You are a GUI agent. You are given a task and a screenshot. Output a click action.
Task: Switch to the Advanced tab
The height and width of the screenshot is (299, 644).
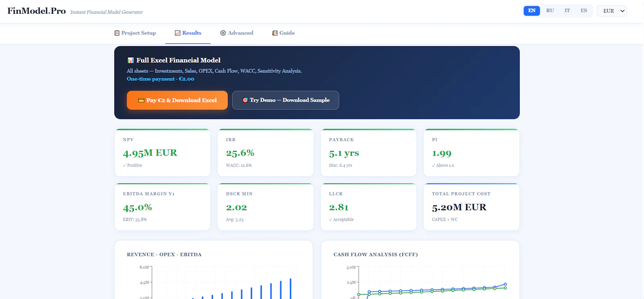pos(237,33)
